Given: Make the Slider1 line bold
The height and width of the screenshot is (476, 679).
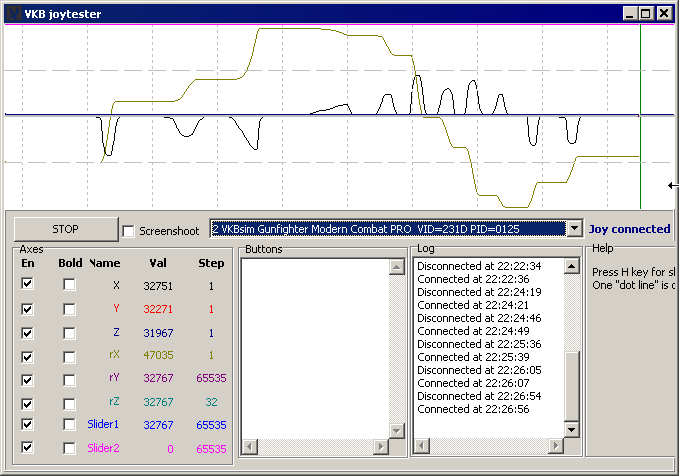Looking at the screenshot, I should [x=69, y=424].
